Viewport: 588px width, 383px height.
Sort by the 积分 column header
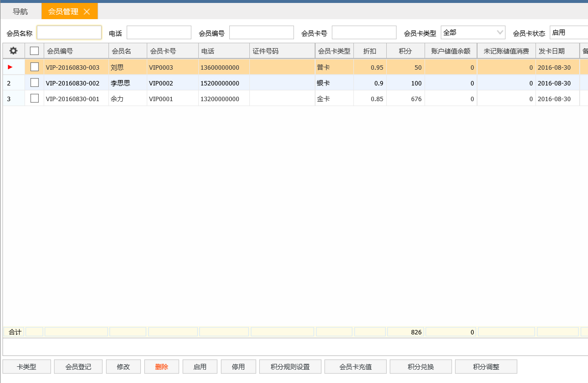pos(405,50)
